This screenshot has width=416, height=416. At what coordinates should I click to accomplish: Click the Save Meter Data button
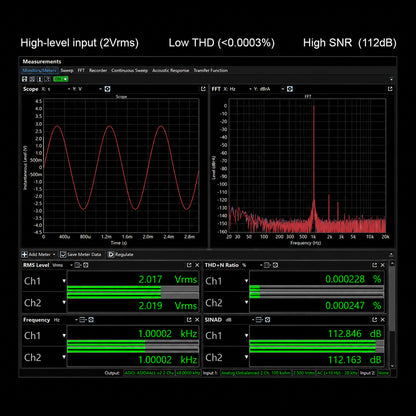80,254
